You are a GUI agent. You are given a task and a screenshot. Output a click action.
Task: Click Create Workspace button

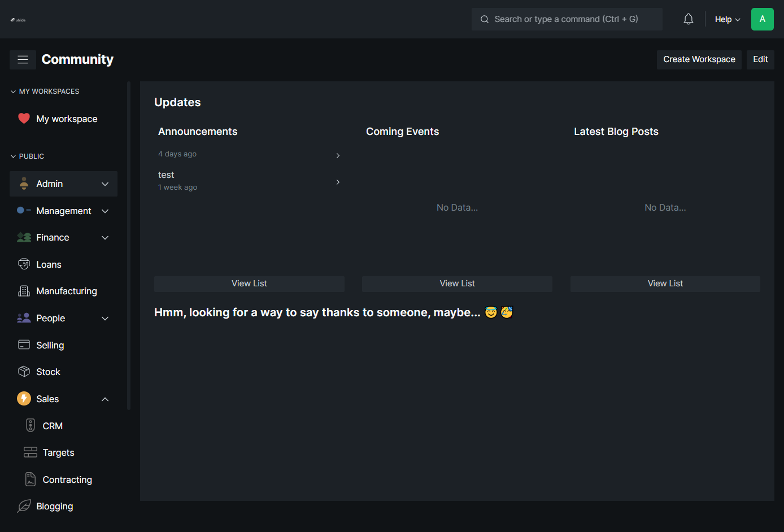(x=699, y=59)
